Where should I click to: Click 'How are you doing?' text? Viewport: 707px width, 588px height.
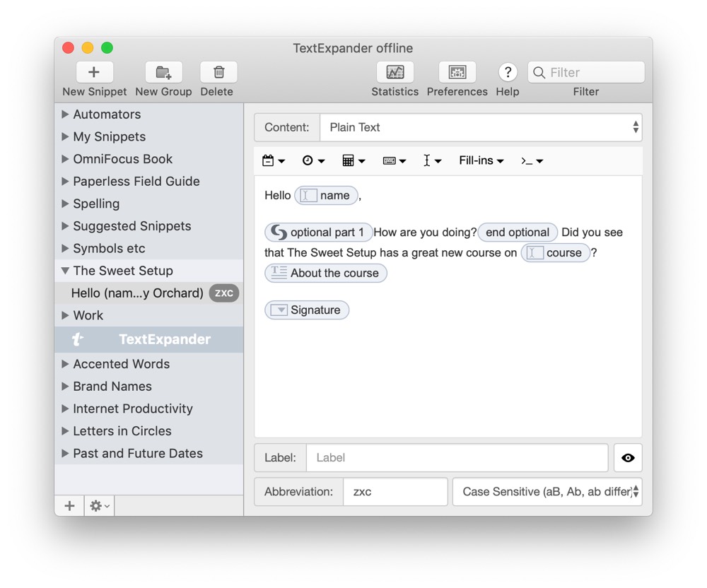click(425, 233)
